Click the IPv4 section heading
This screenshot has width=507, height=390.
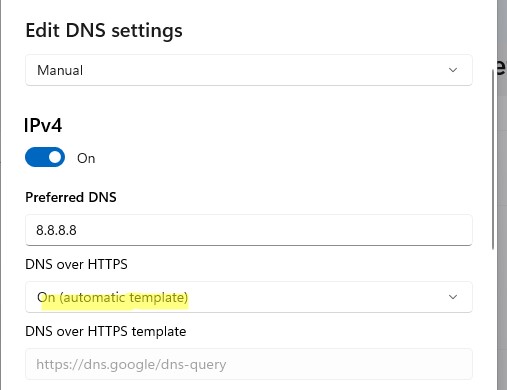[43, 126]
